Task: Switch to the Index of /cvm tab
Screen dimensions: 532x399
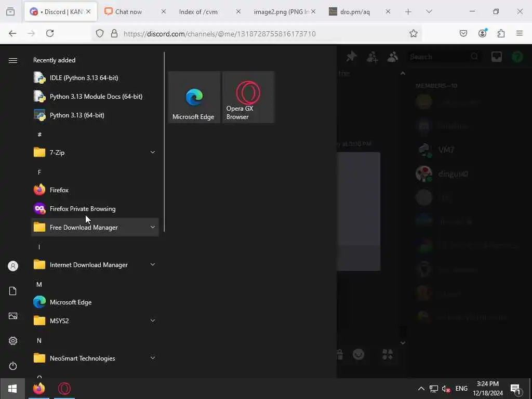Action: 198,12
